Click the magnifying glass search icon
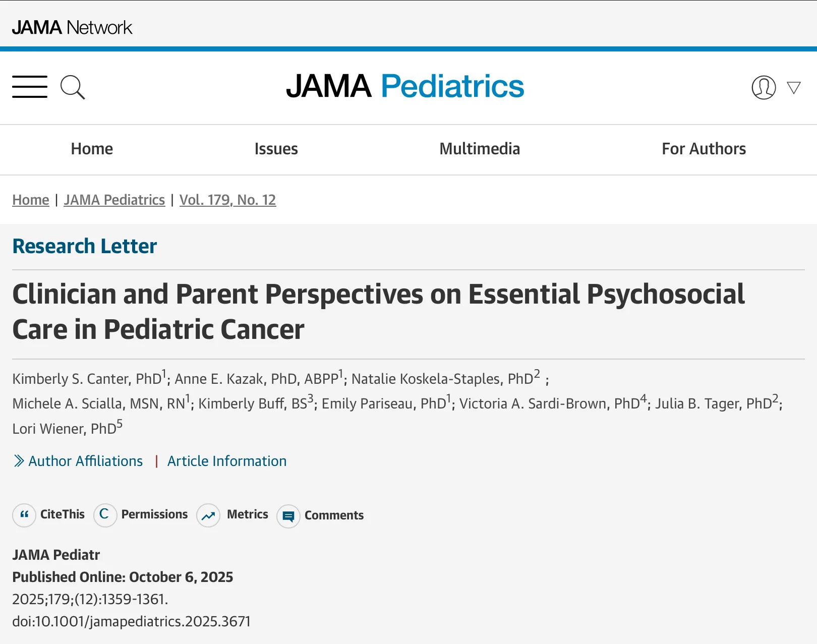 [x=73, y=87]
